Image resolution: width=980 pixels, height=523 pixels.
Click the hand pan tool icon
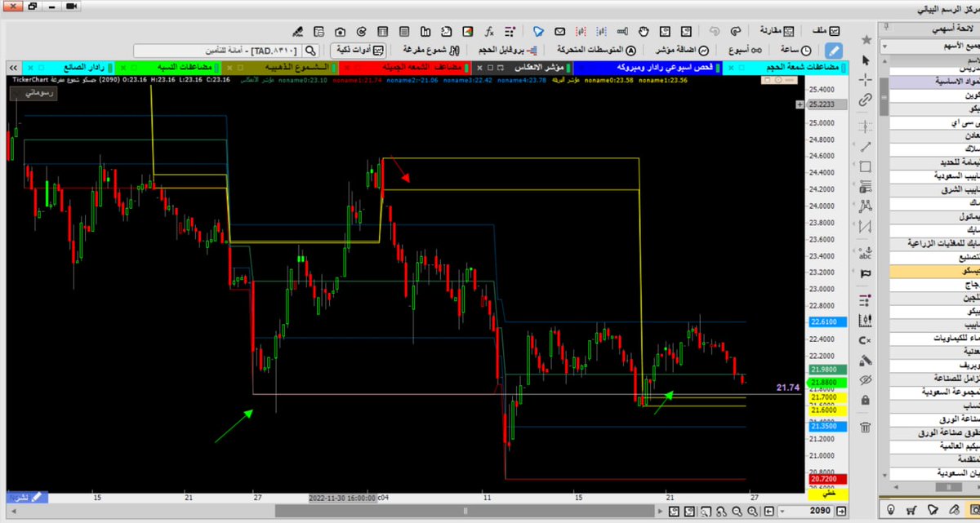[x=644, y=31]
